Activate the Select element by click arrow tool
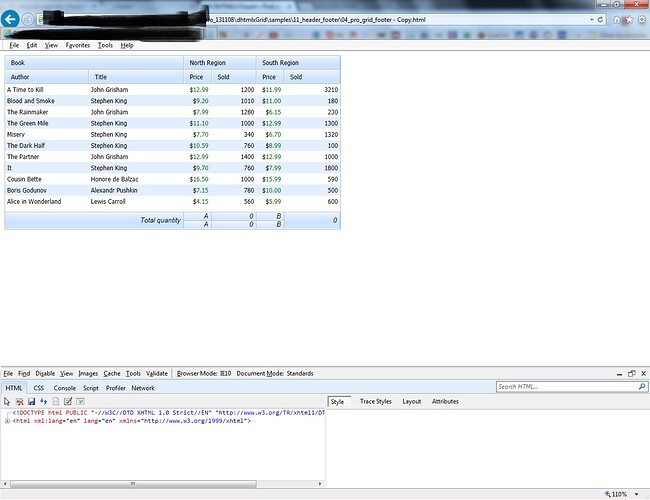650x500 pixels. (x=7, y=401)
